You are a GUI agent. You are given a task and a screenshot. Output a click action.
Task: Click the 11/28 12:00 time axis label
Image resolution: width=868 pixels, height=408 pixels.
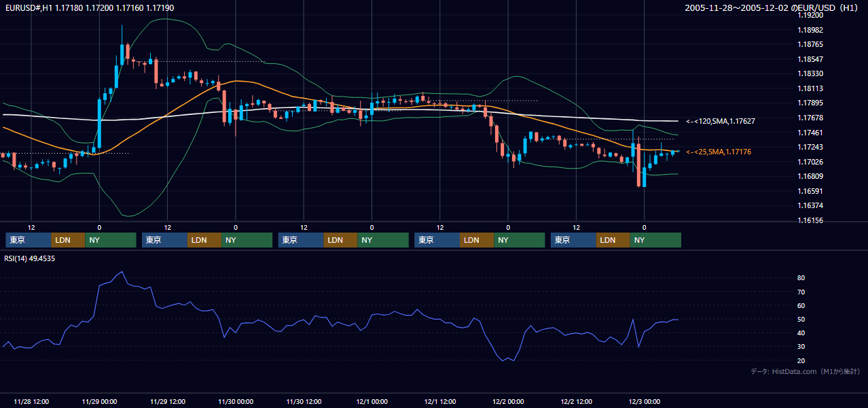click(31, 401)
